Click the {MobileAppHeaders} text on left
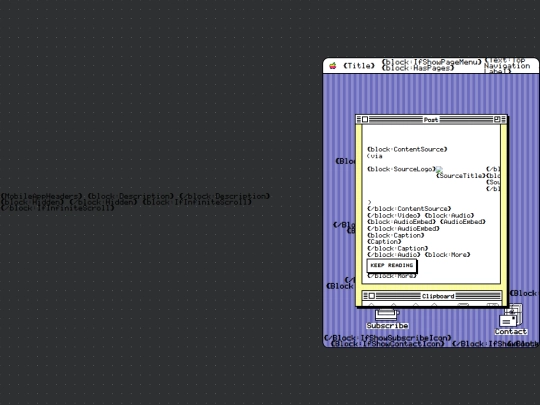Viewport: 540px width, 405px height. click(x=41, y=196)
